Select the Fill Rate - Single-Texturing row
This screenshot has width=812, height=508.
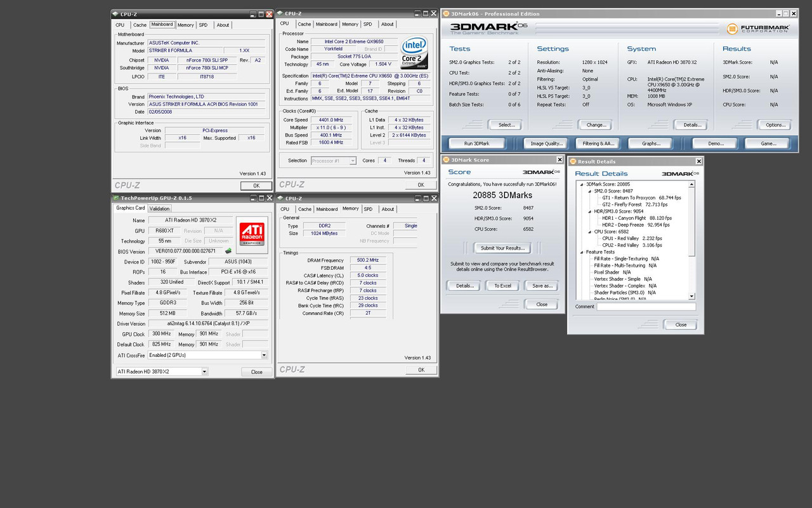pos(627,259)
